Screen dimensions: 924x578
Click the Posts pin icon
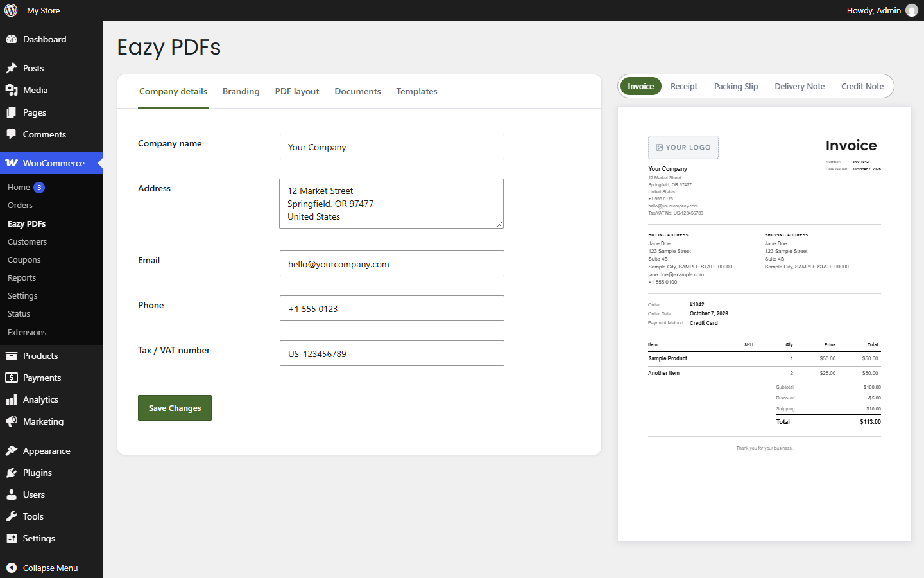12,68
